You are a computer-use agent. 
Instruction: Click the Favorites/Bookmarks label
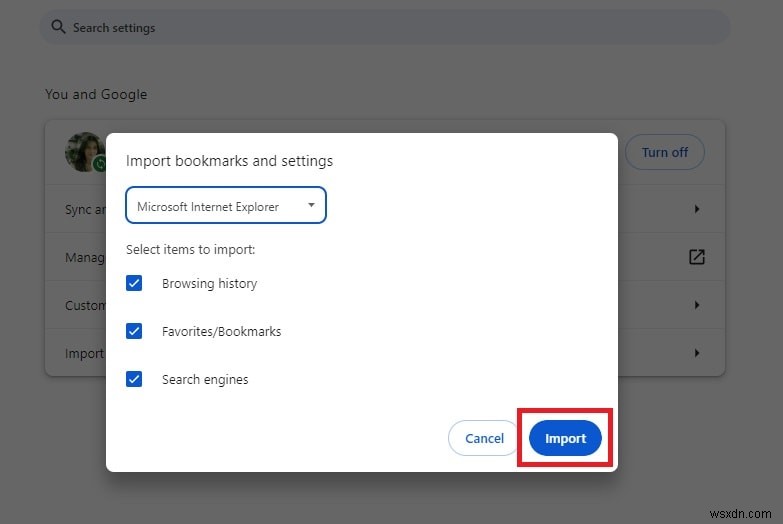pos(221,331)
